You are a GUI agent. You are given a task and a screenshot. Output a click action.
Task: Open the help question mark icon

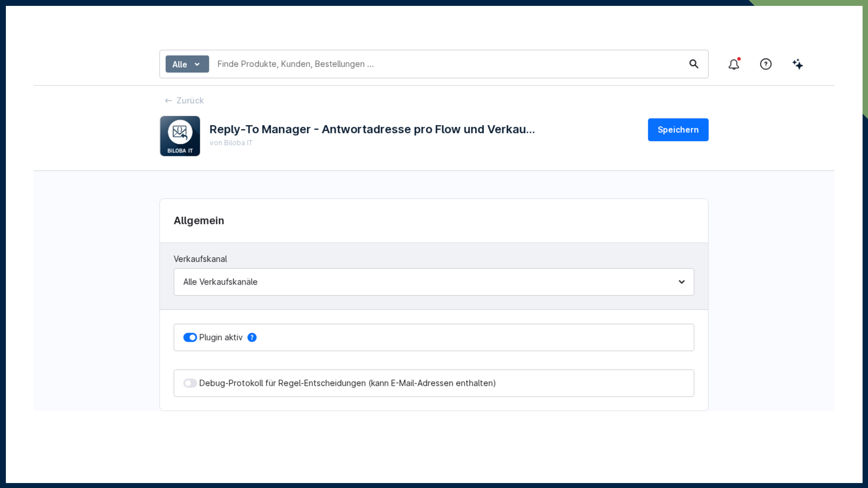pos(765,64)
